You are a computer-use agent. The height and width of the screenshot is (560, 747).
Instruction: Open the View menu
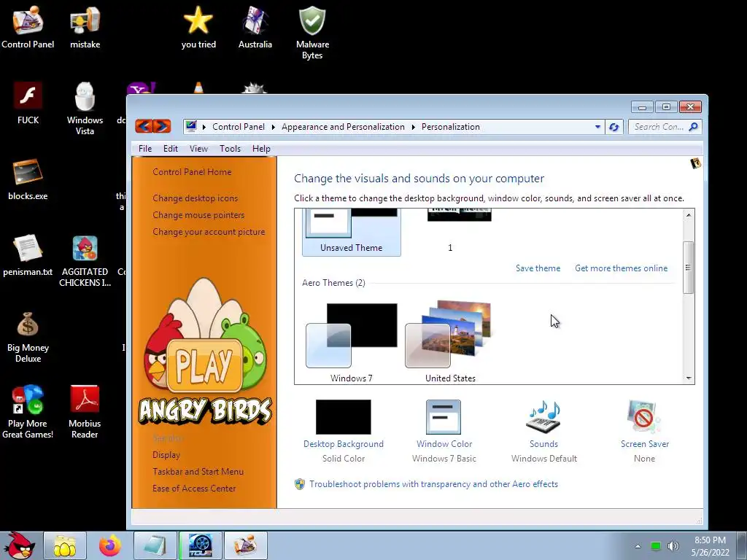(198, 149)
